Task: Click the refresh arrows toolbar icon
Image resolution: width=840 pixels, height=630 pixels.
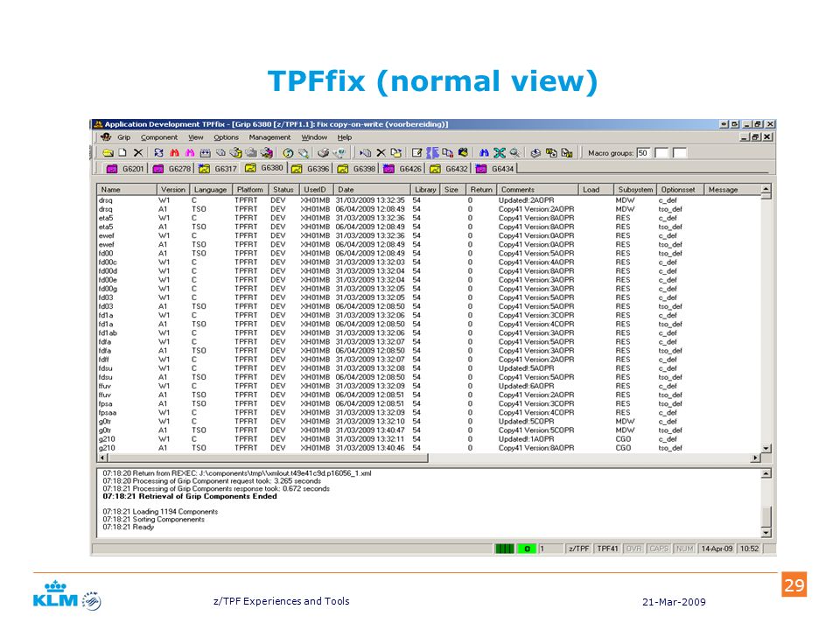Action: point(158,153)
